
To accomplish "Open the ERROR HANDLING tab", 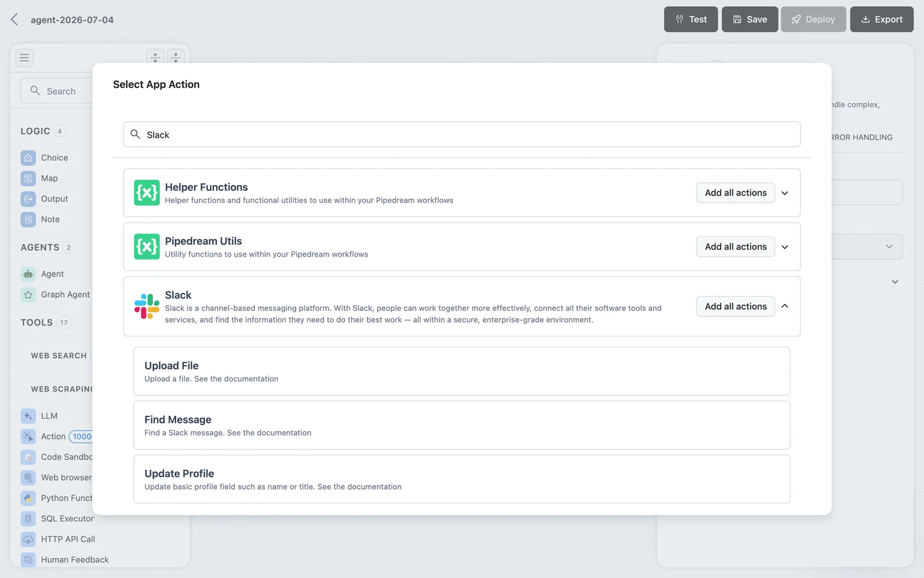I will point(862,138).
